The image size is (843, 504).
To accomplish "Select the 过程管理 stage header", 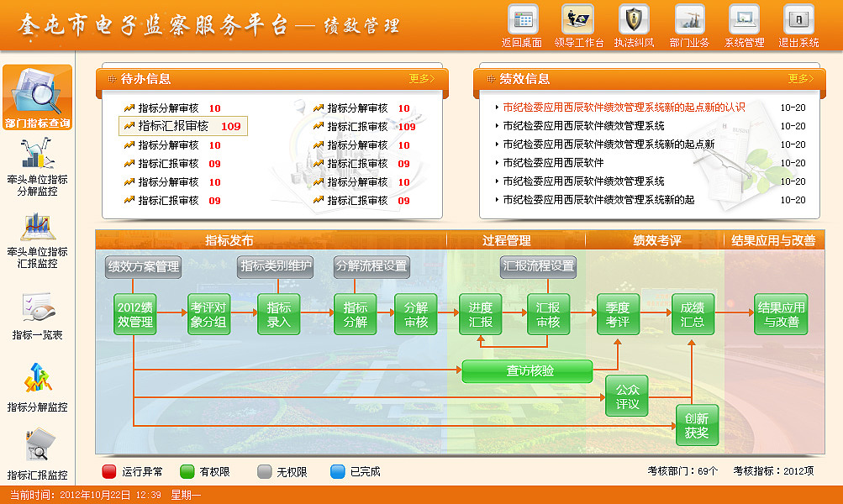I will tap(506, 240).
